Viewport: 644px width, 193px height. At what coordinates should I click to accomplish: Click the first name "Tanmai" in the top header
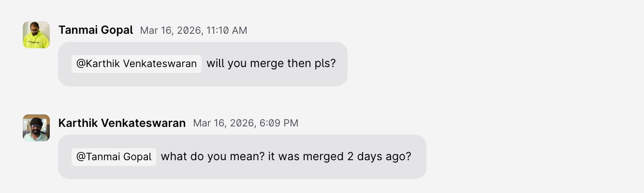[x=79, y=30]
